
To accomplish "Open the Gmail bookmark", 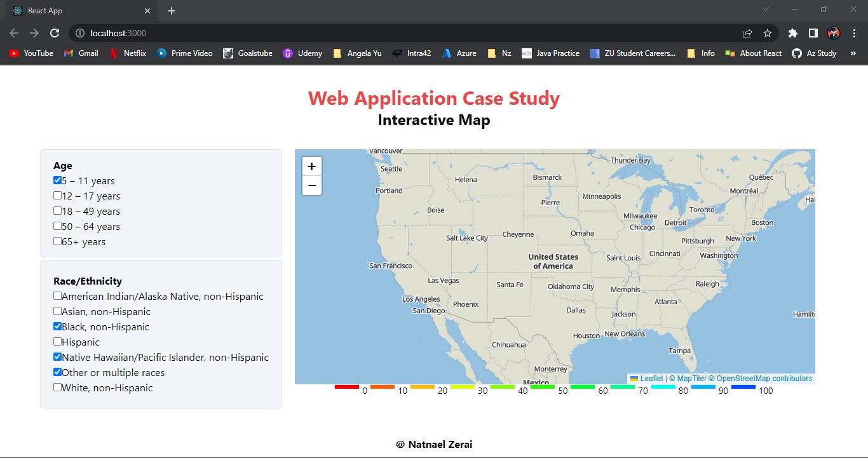I will click(81, 53).
